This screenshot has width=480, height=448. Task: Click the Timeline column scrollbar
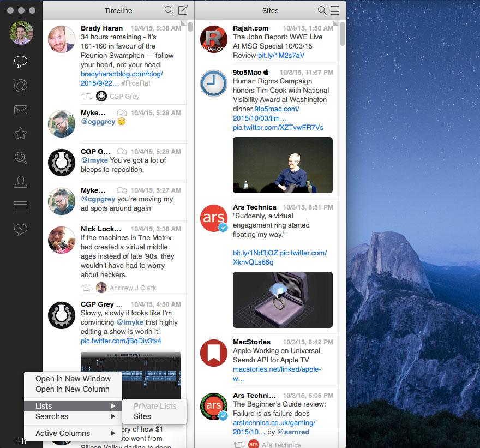[190, 27]
